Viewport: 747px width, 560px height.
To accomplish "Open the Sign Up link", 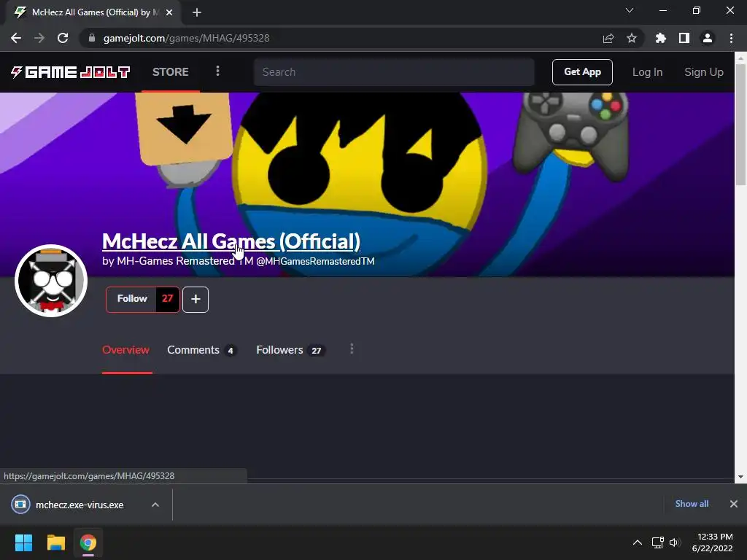I will pos(704,72).
